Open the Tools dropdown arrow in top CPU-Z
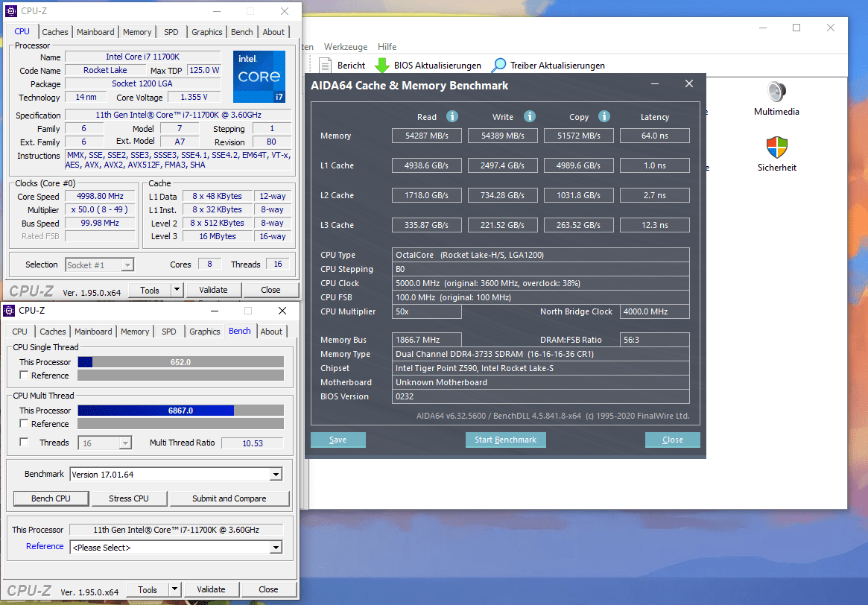Screen dimensions: 868x605 (177, 290)
